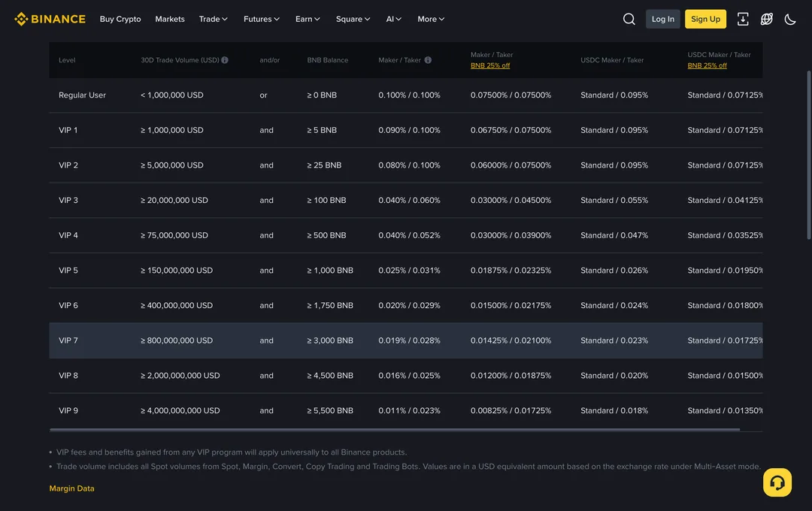
Task: Click info icon beside Maker / Taker header
Action: 428,60
